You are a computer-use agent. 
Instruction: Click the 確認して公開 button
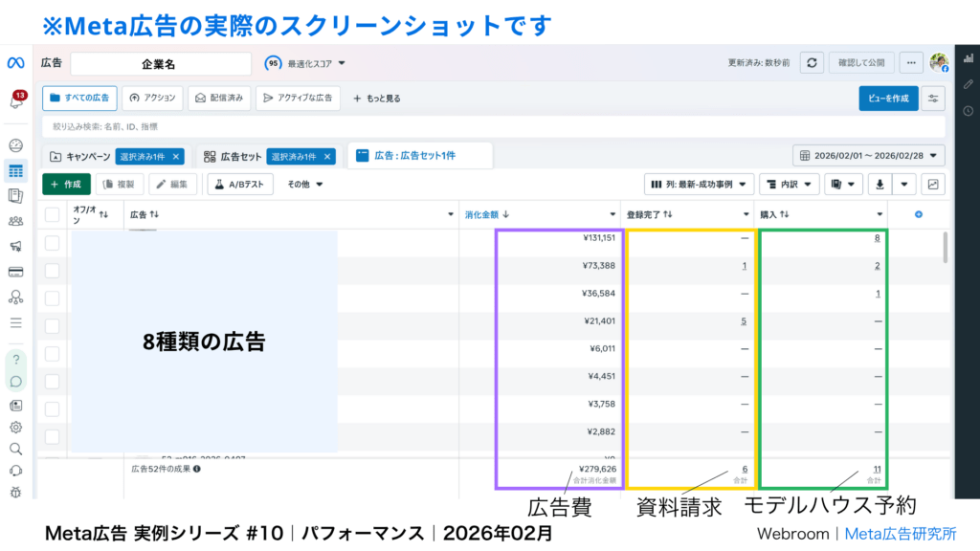861,62
